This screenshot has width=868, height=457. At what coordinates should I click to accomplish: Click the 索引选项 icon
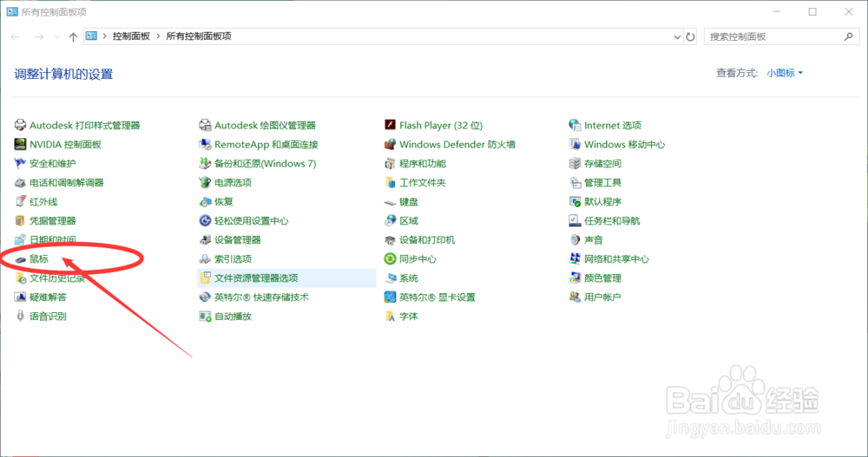pos(205,259)
